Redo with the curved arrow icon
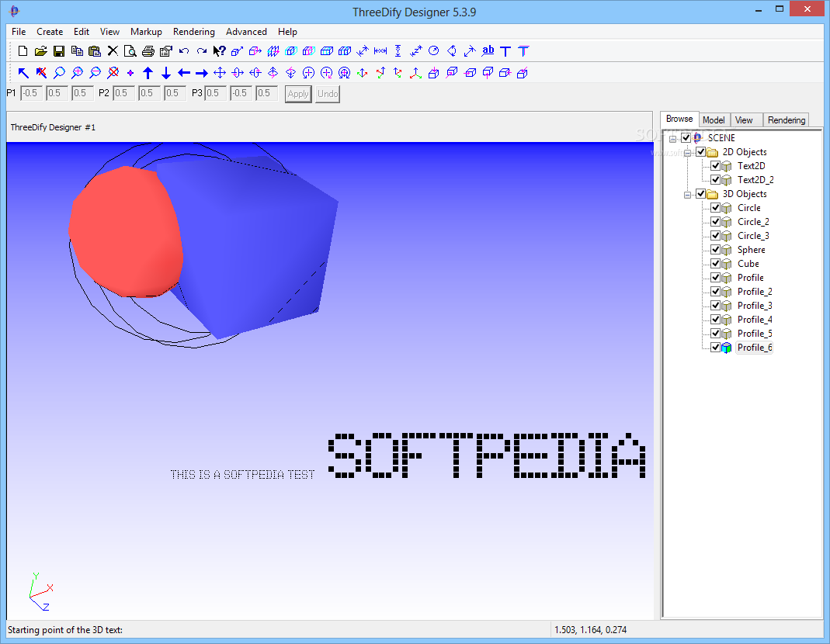The image size is (830, 644). coord(202,51)
